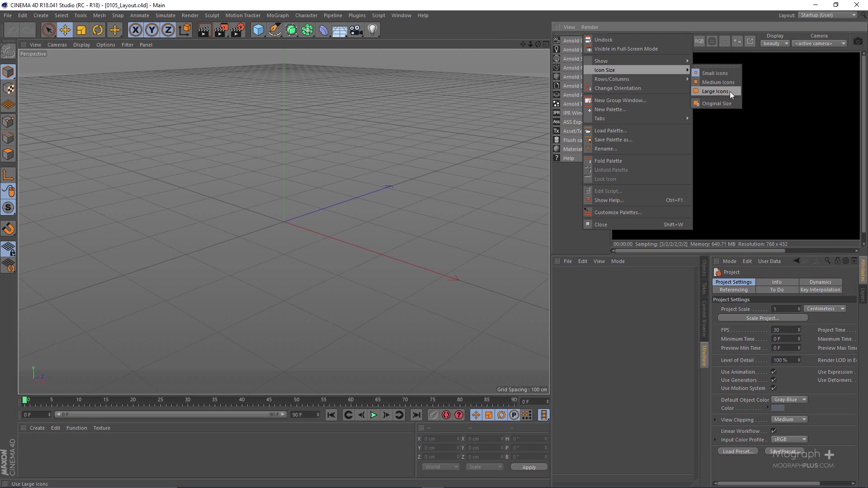
Task: Create an Arnold Light
Action: tap(557, 49)
